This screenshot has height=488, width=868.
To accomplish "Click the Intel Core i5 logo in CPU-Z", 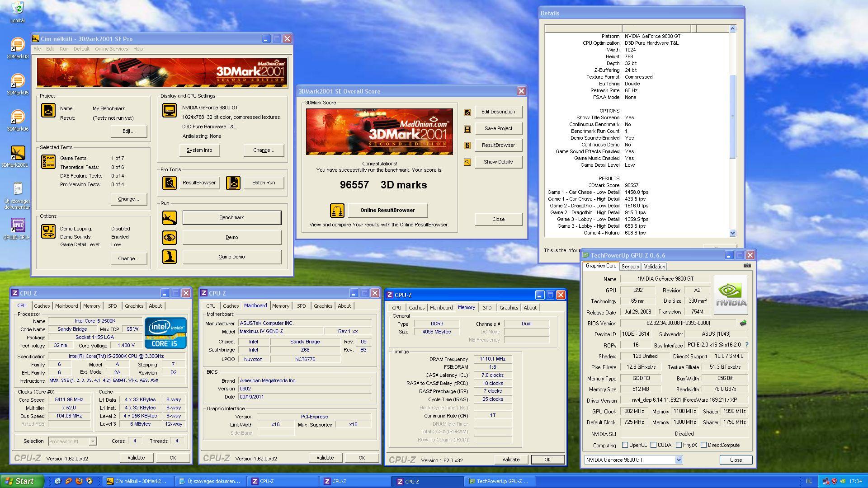I will tap(165, 333).
